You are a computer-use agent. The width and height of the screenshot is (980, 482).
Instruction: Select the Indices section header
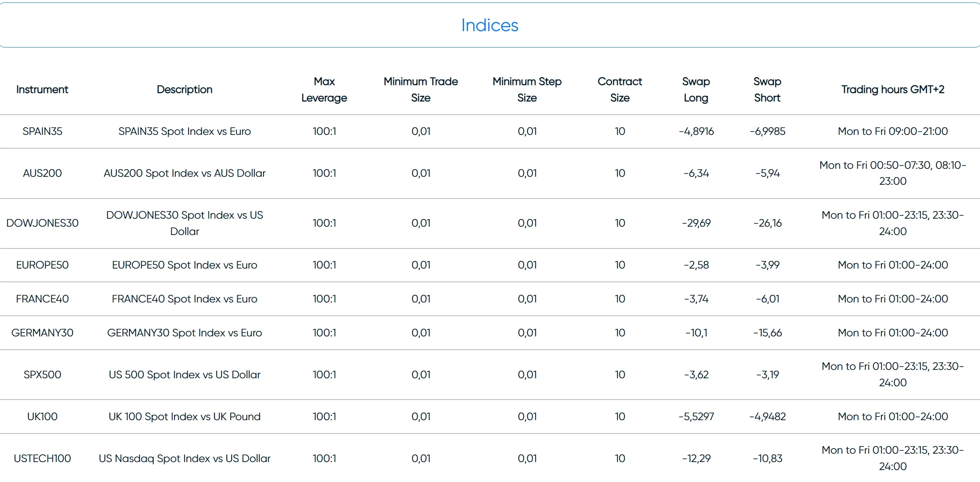point(490,25)
